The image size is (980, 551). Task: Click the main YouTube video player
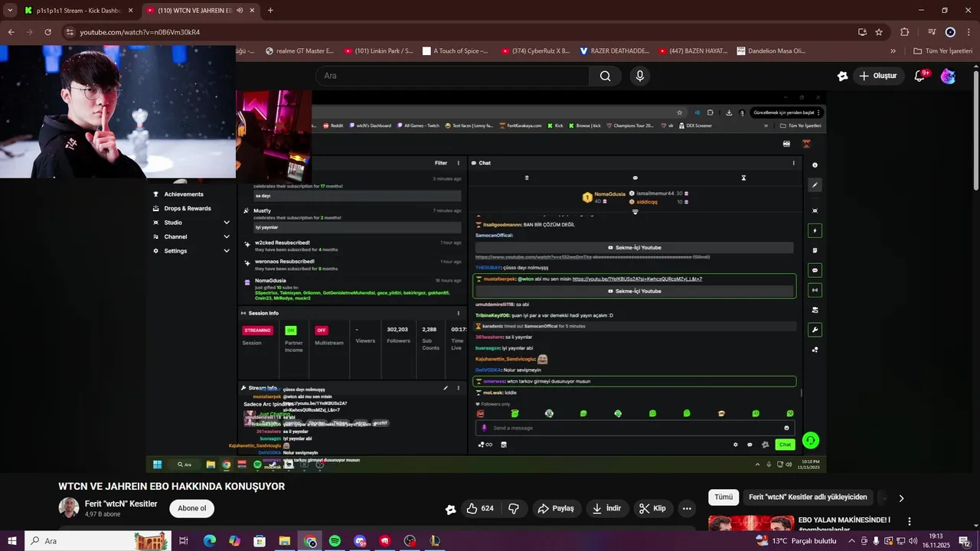tap(486, 280)
